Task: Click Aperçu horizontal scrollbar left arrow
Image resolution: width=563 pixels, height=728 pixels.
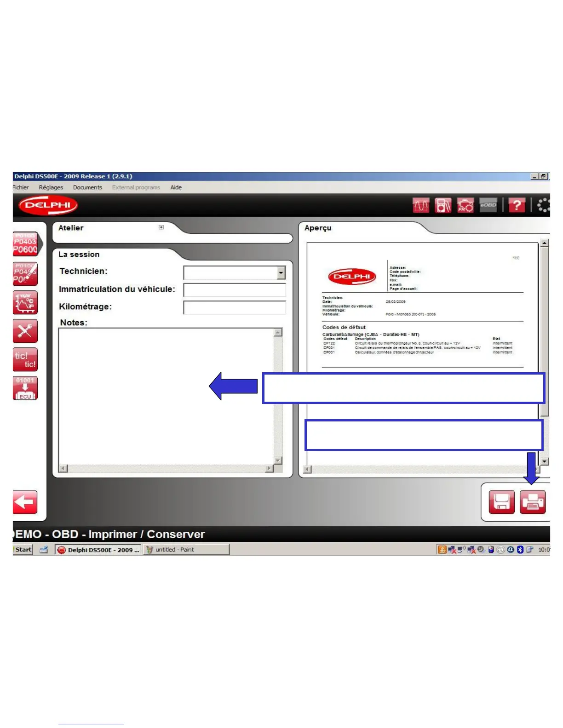Action: [x=308, y=469]
